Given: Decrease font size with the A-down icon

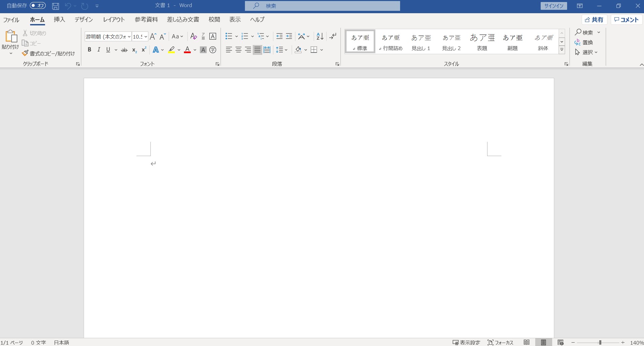Looking at the screenshot, I should tap(163, 36).
